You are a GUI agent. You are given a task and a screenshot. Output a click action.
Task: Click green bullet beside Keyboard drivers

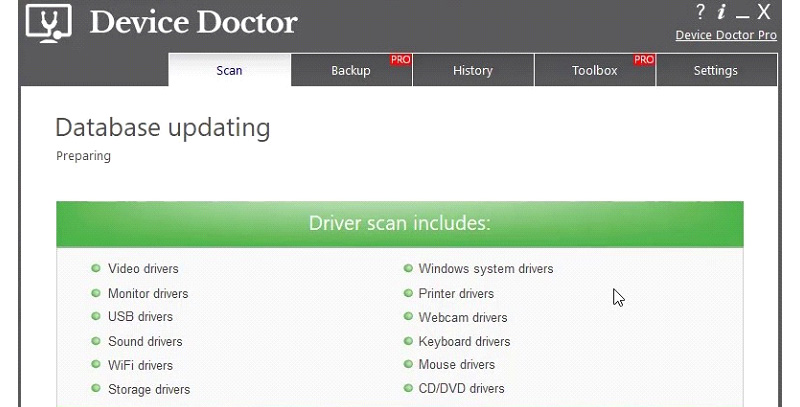(x=408, y=340)
